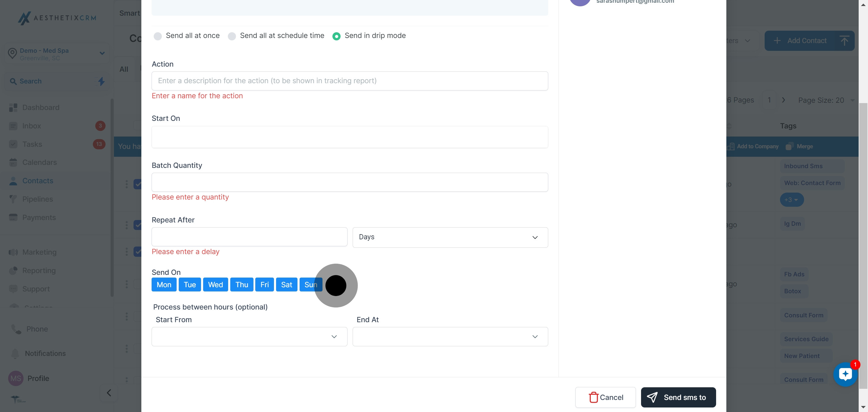
Task: Click the Cancel button
Action: pyautogui.click(x=605, y=398)
